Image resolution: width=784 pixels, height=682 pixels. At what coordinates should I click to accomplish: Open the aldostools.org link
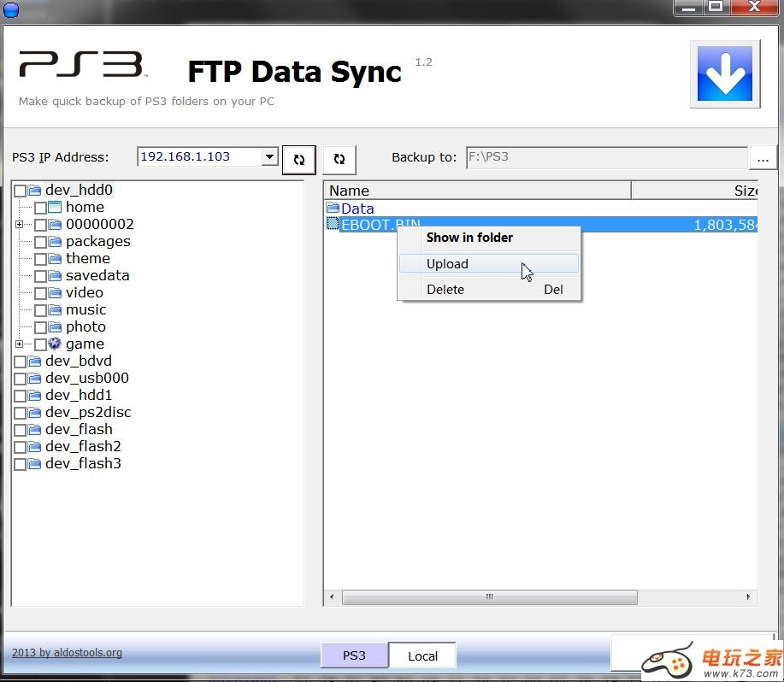pos(67,653)
